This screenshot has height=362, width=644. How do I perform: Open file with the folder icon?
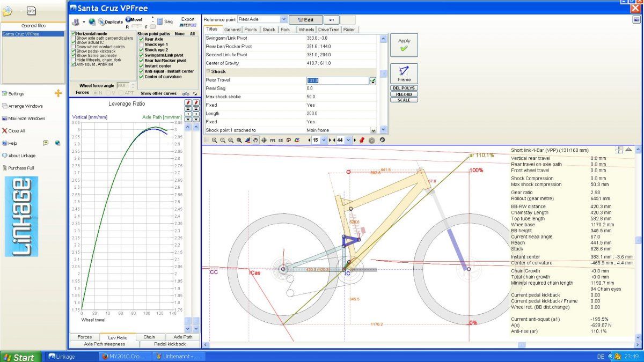8,10
